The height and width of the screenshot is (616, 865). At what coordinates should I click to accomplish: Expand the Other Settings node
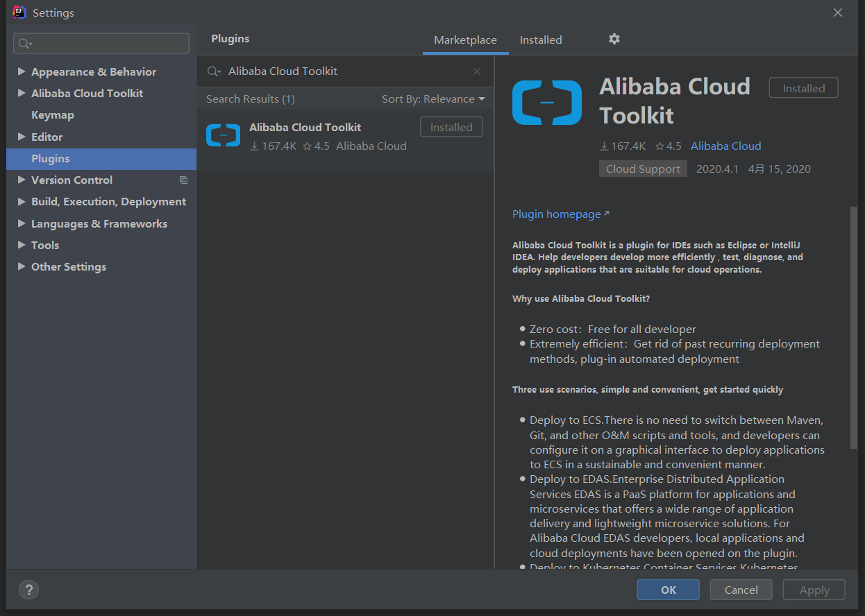[x=22, y=266]
